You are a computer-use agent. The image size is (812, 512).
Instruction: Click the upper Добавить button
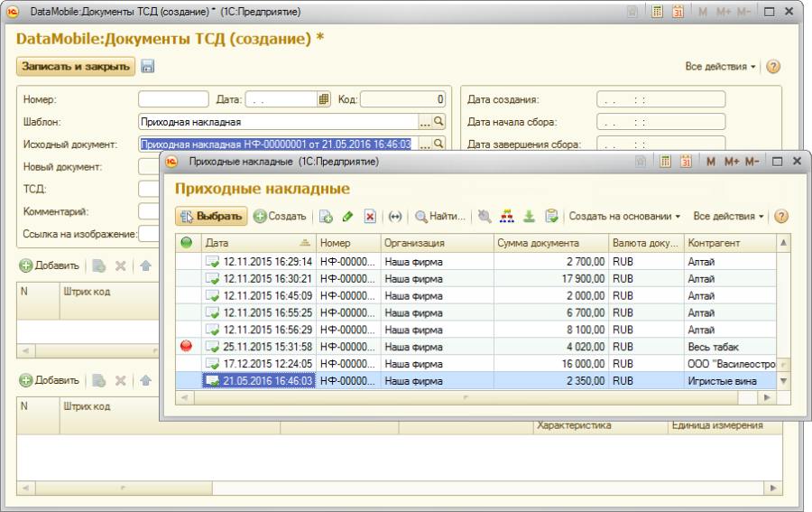coord(50,265)
